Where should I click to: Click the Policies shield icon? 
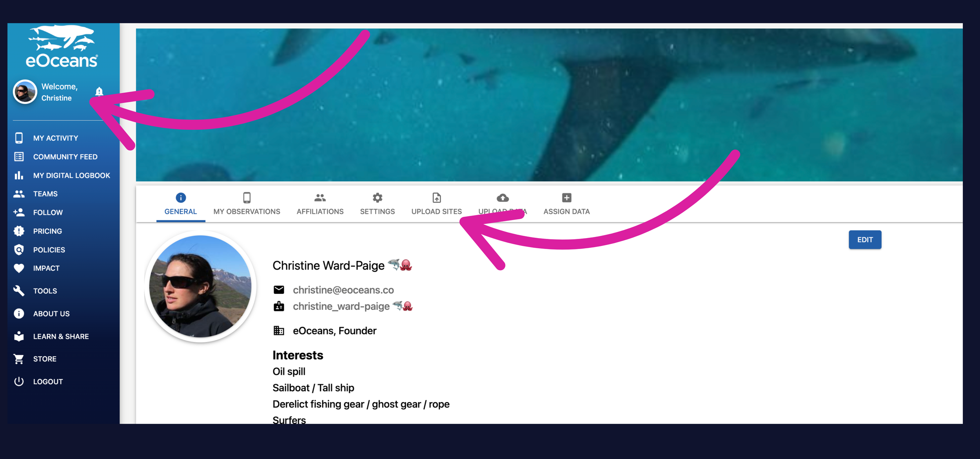click(x=19, y=250)
